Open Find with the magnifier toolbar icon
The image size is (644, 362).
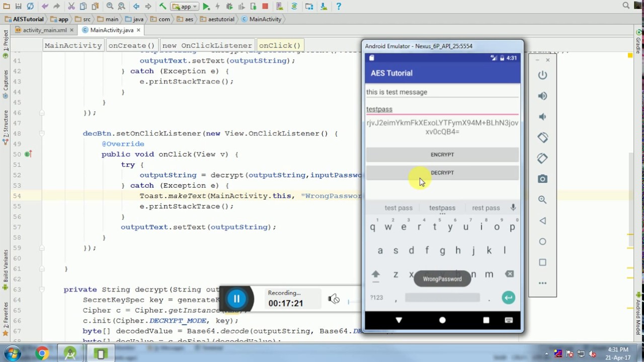(x=110, y=7)
